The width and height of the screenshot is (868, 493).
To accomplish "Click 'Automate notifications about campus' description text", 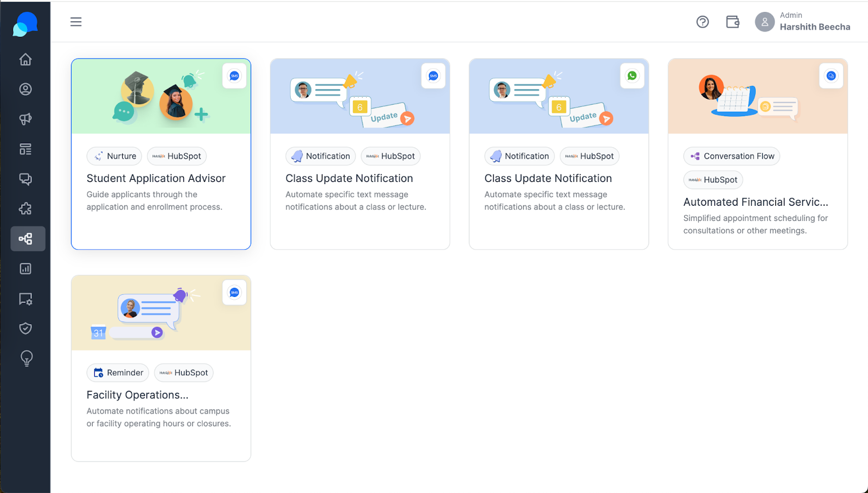I will (x=159, y=417).
